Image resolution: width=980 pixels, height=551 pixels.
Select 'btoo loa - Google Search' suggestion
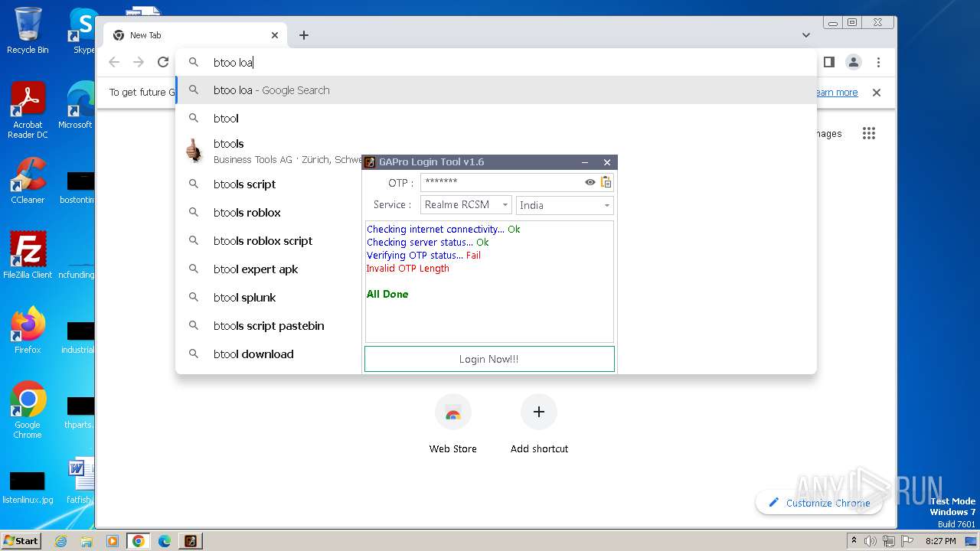496,90
